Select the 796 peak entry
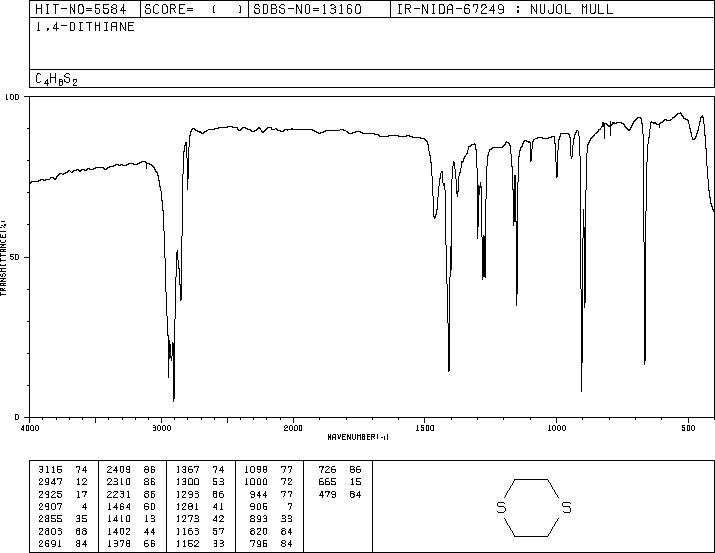This screenshot has width=715, height=553. (x=271, y=543)
